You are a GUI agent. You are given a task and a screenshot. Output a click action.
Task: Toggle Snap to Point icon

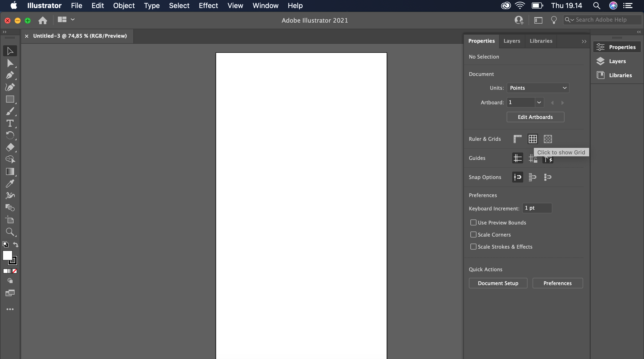pos(517,177)
